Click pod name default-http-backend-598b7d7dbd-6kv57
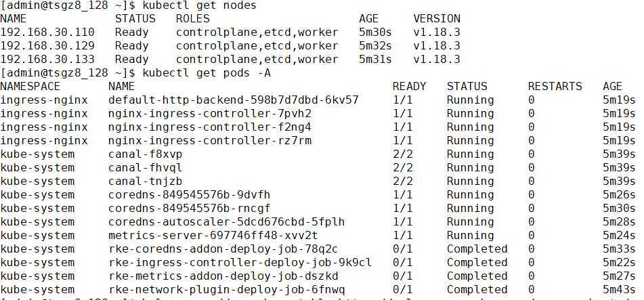The width and height of the screenshot is (644, 300). pyautogui.click(x=233, y=100)
